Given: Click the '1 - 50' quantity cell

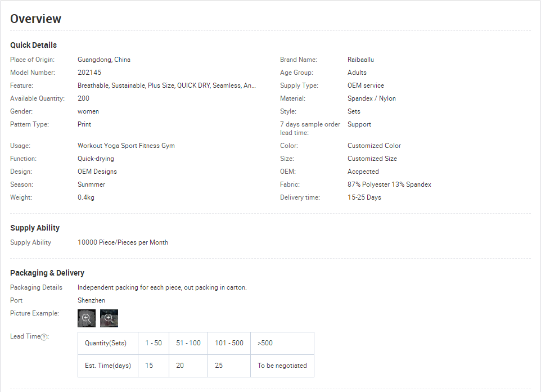Looking at the screenshot, I should click(x=154, y=343).
